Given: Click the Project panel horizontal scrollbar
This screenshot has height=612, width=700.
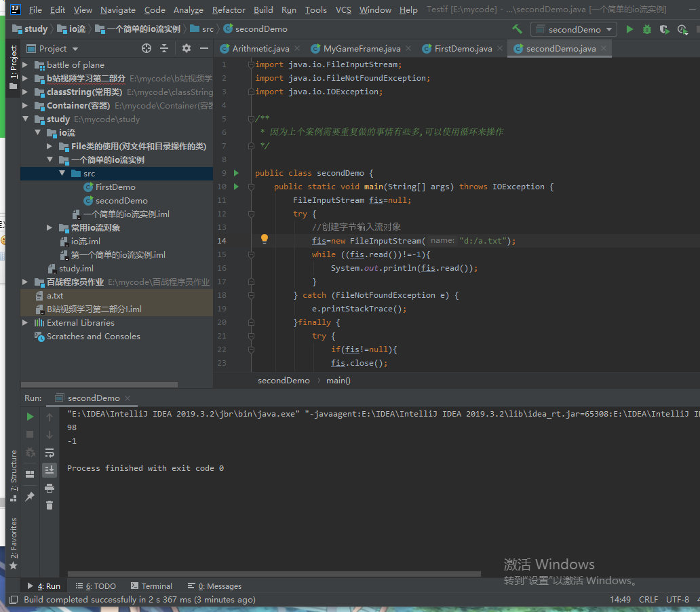Looking at the screenshot, I should pyautogui.click(x=99, y=385).
